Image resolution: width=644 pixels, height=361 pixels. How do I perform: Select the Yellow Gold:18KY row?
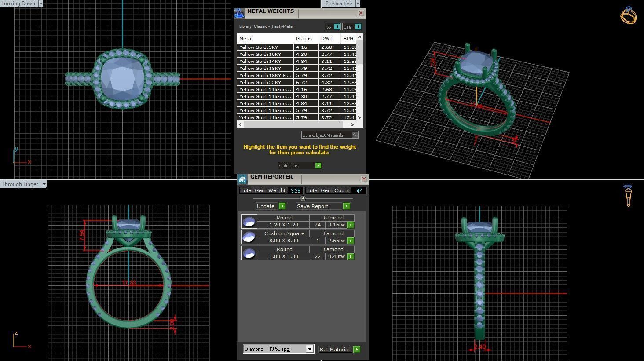coord(297,68)
